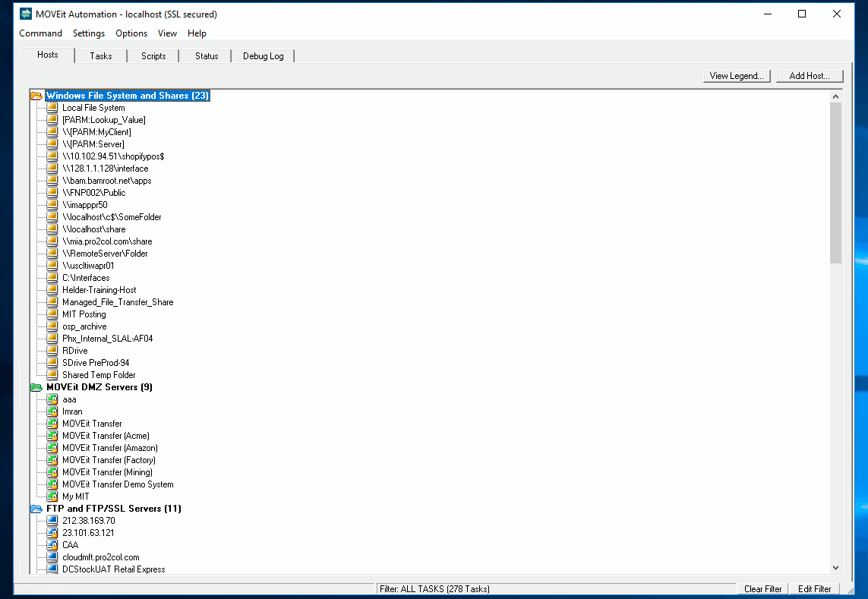
Task: Click the RDrive host icon
Action: (52, 351)
